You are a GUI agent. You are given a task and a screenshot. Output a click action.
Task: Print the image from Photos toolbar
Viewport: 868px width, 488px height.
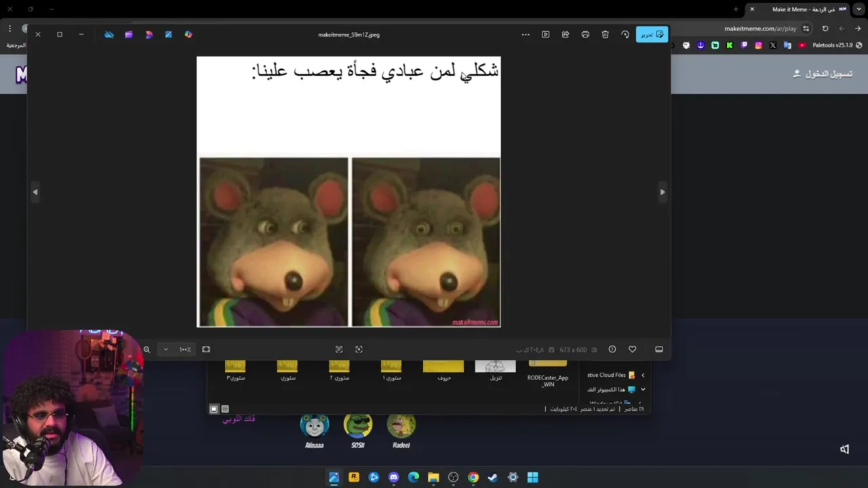click(x=585, y=35)
